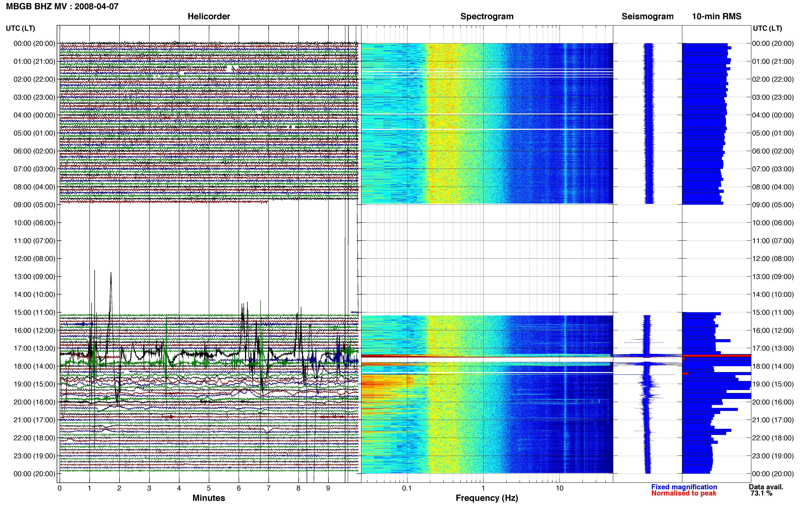Click the left 'UTC (LT)' axis label
The image size is (812, 508).
tap(21, 28)
